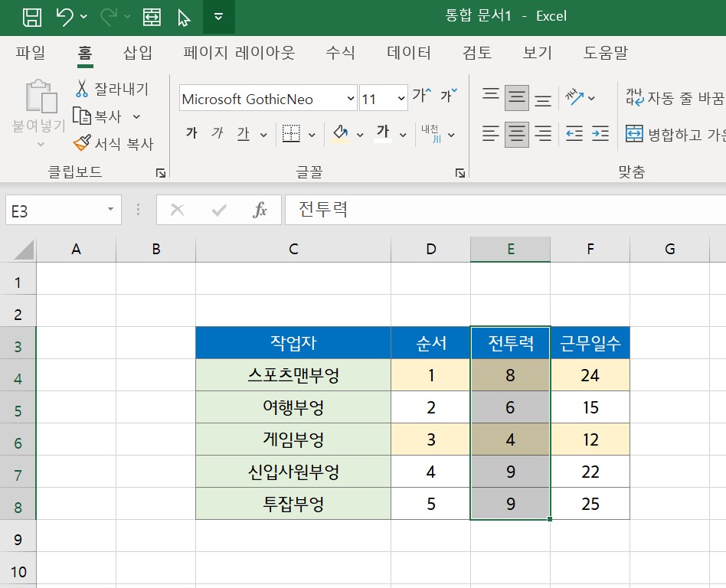This screenshot has width=726, height=588.
Task: Decrease font size with 가 down icon
Action: (449, 96)
